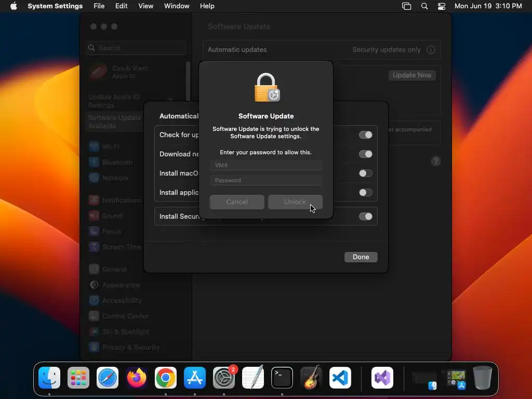Open the Edit menu
Image resolution: width=532 pixels, height=399 pixels.
(x=121, y=6)
